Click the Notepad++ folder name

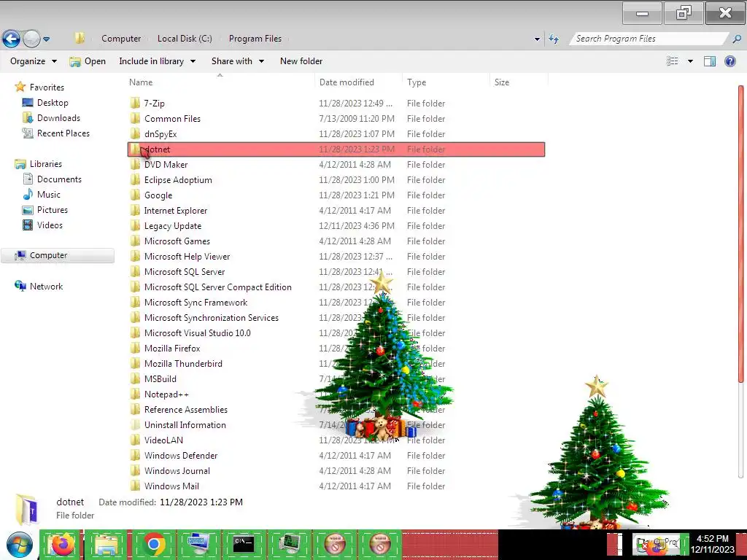pos(166,394)
